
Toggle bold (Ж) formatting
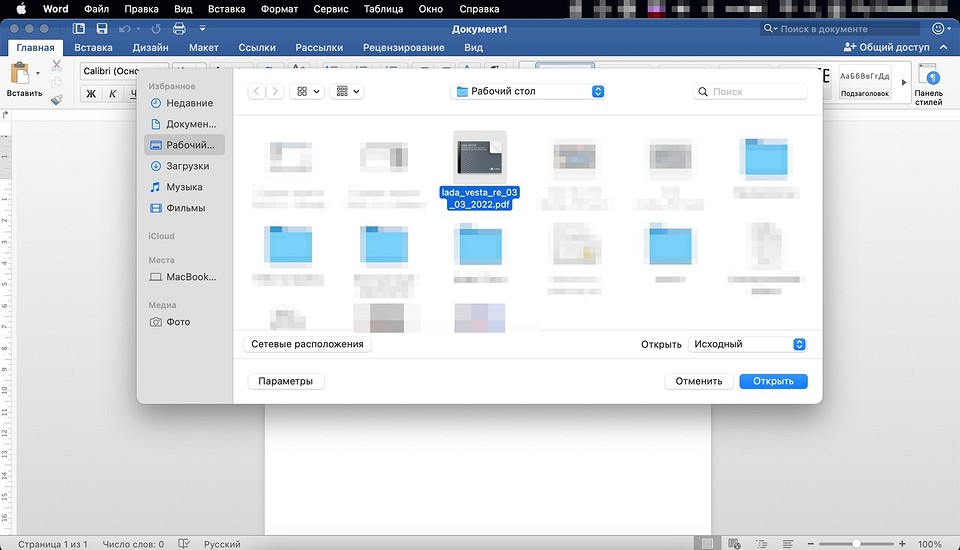tap(91, 94)
